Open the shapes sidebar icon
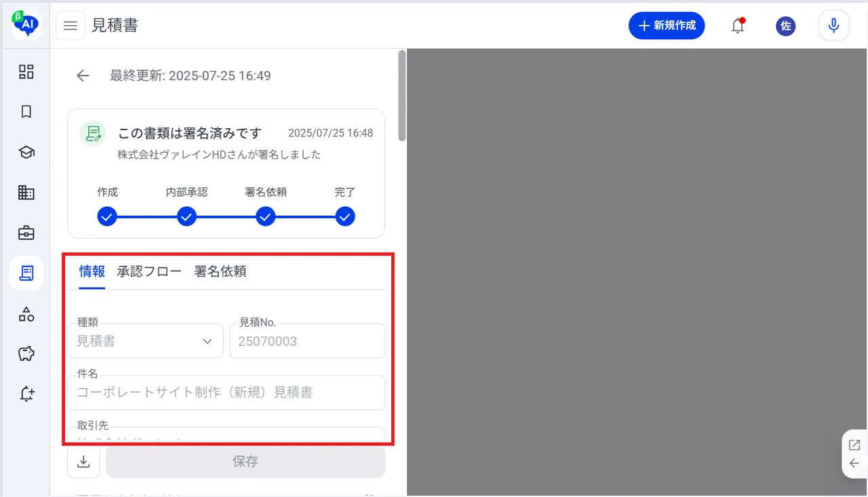Image resolution: width=868 pixels, height=497 pixels. point(26,314)
